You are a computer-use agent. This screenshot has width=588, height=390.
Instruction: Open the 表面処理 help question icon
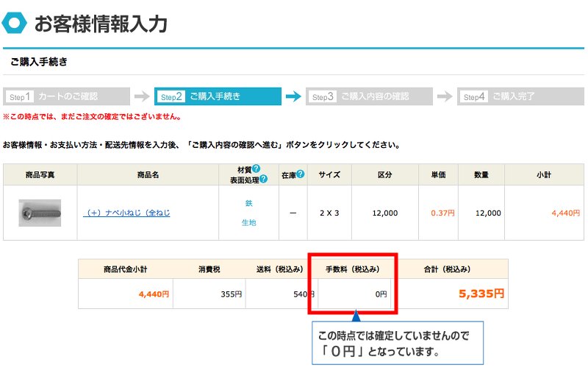click(x=263, y=179)
